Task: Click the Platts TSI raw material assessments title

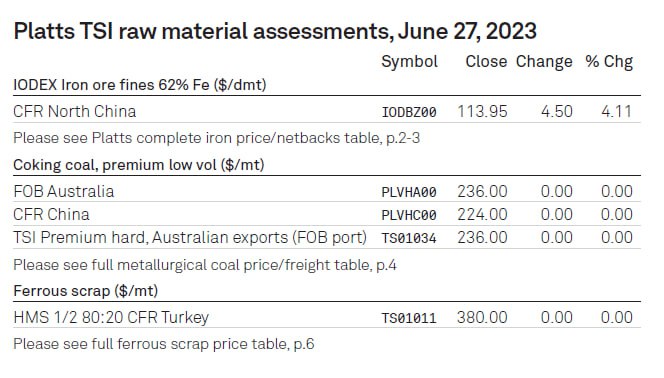Action: (x=275, y=31)
